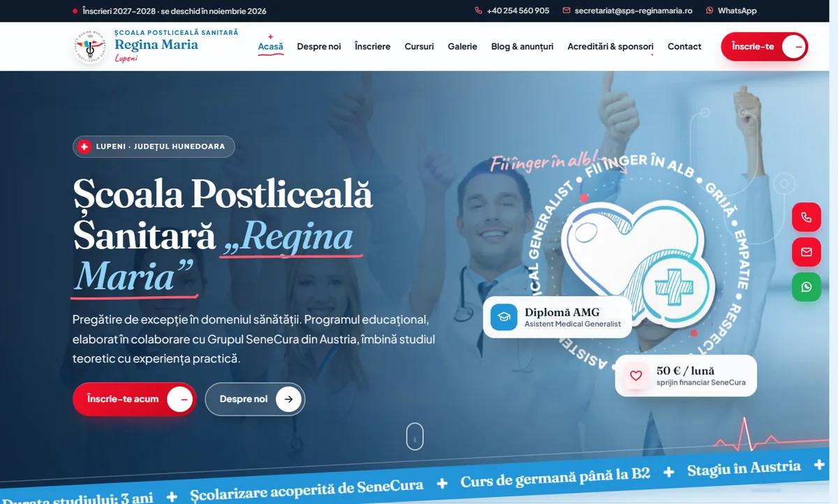
Task: Click 'Școlarizare acoperită de SeneCura' ticker text
Action: (x=307, y=490)
